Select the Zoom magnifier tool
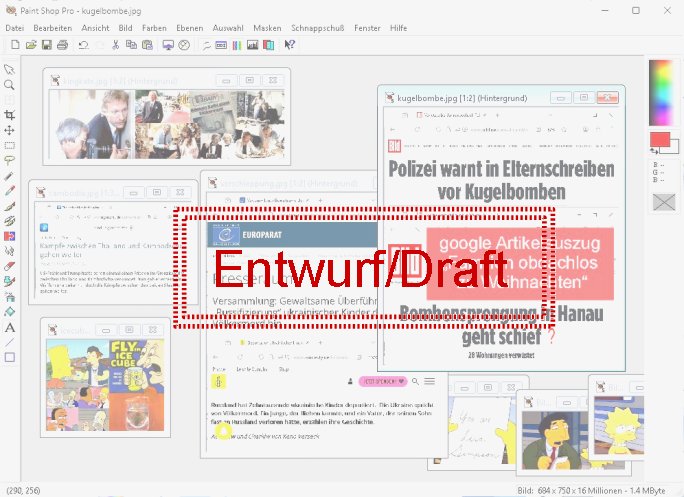The height and width of the screenshot is (497, 684). tap(9, 84)
